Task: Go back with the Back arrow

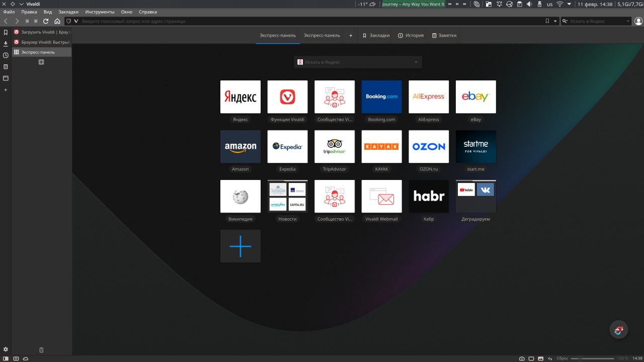Action: click(x=6, y=21)
